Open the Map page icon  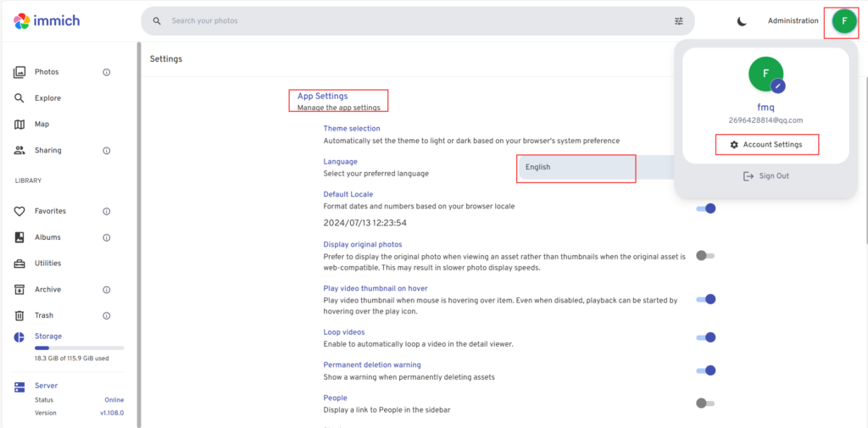(19, 125)
